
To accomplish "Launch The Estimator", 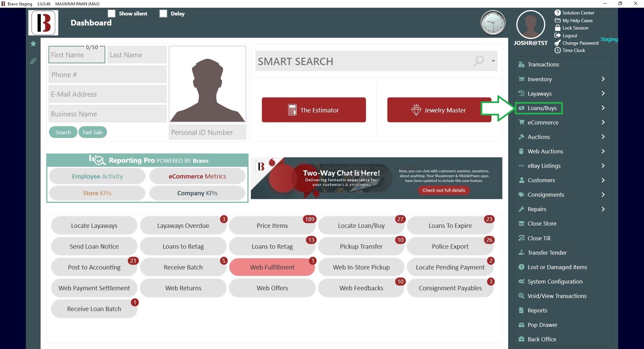I will (x=314, y=110).
